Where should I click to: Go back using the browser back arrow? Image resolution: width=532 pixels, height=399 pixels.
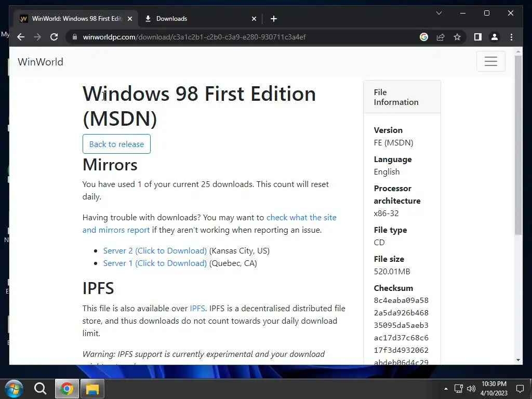tap(21, 37)
